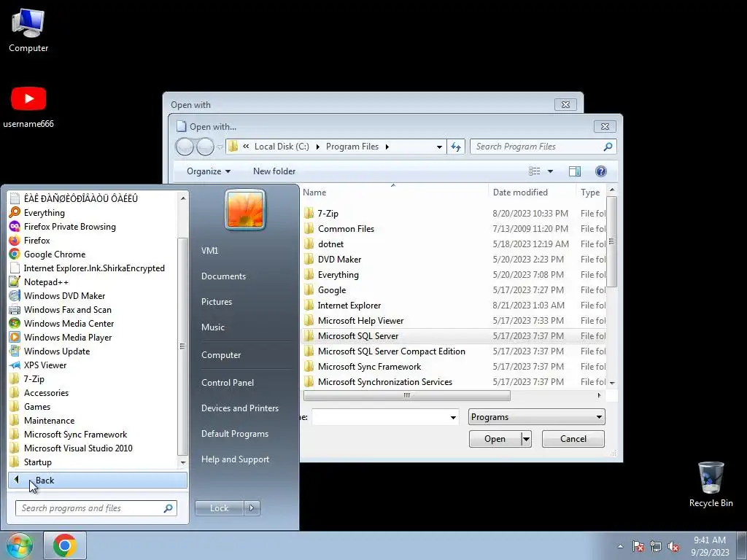Open the shutdown options arrow next to Lock

(252, 508)
